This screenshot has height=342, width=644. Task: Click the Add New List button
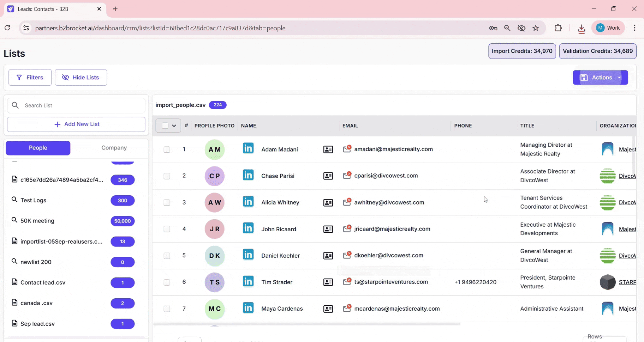[x=76, y=124]
